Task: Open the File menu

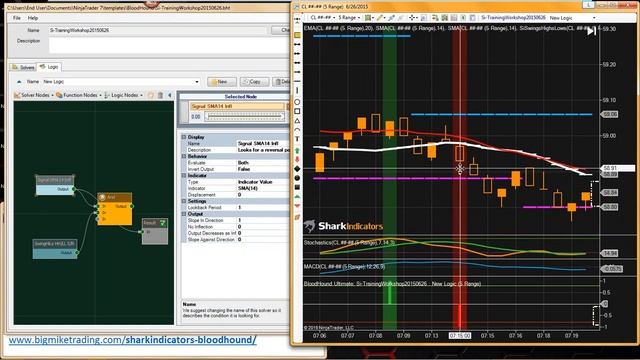Action: (17, 18)
